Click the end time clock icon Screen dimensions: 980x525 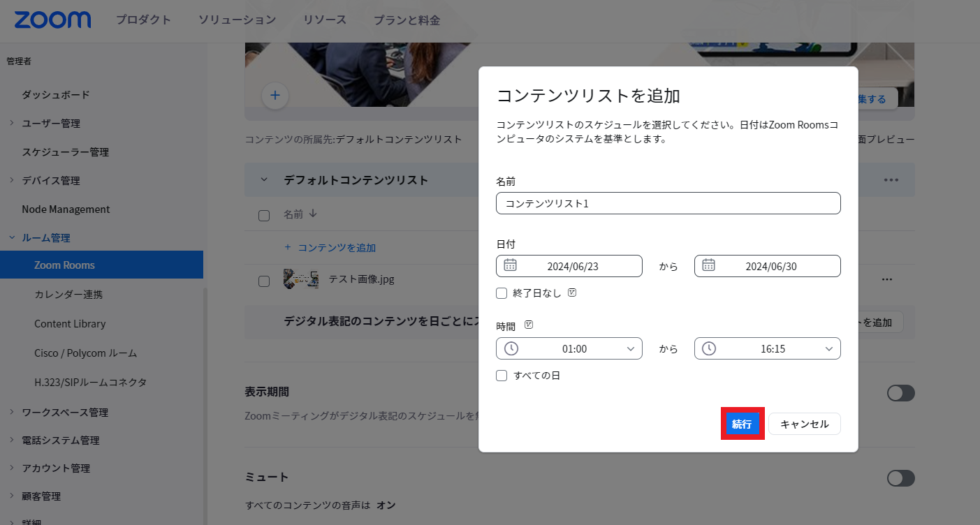pos(709,348)
